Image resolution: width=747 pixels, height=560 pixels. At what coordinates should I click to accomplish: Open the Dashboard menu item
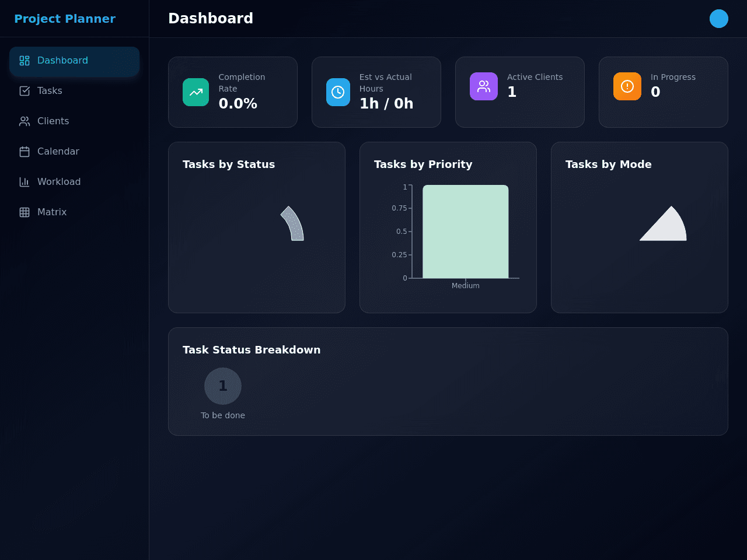(74, 61)
